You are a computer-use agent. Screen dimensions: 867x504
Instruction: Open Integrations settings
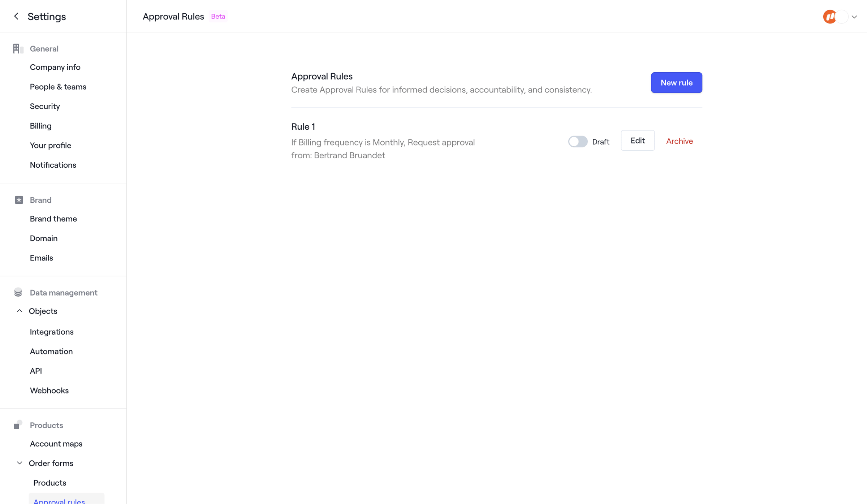(x=52, y=332)
